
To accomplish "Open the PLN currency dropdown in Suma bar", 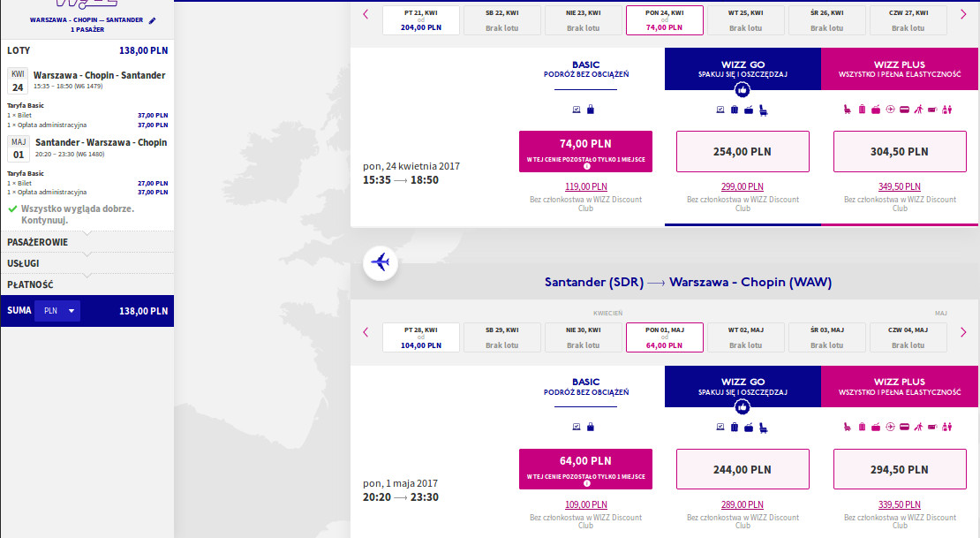I will click(57, 311).
